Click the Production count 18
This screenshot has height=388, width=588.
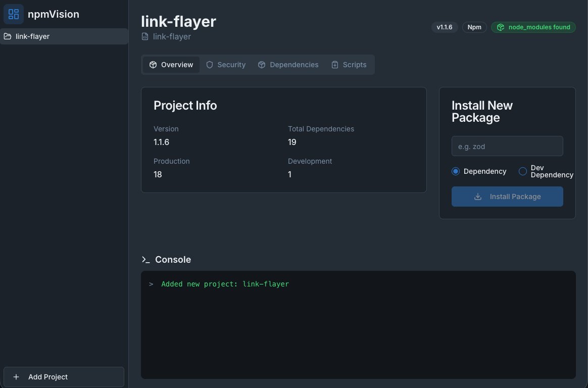click(158, 174)
